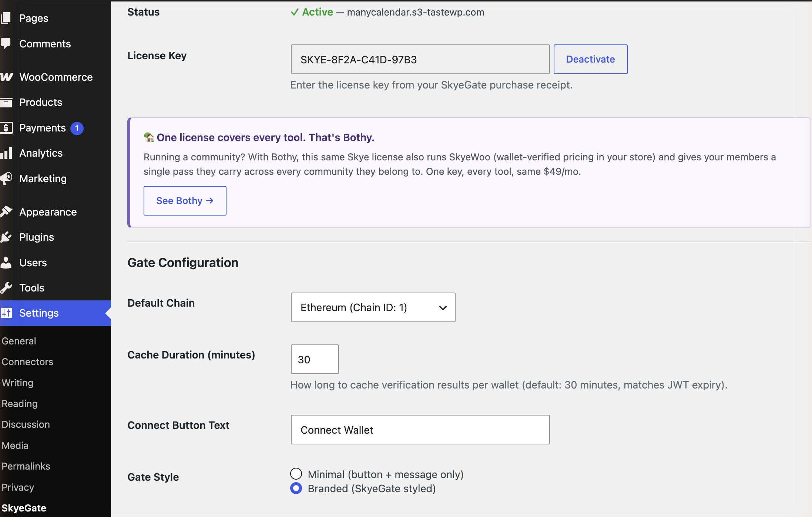Click the manycalendar.s3-tastewp.com domain text

416,12
